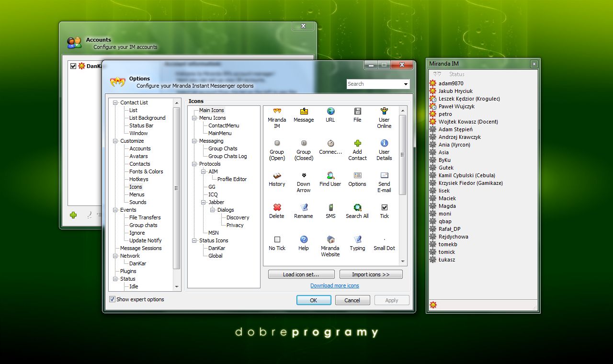Select contact Kamil Cybulski (Cebula)
Image resolution: width=613 pixels, height=364 pixels.
[x=466, y=175]
